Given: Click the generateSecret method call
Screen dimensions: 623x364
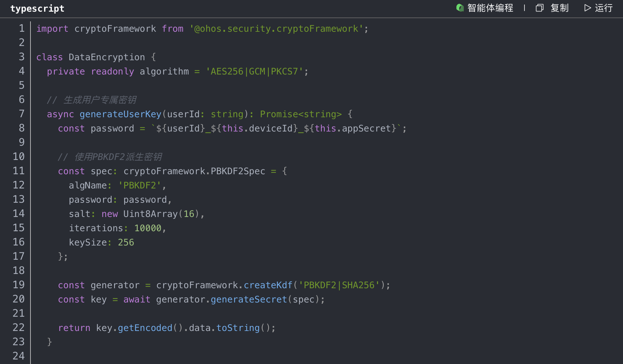Looking at the screenshot, I should (249, 299).
